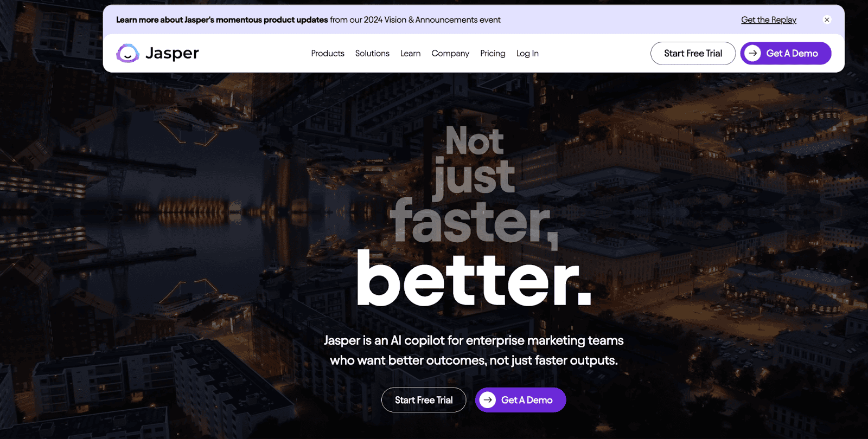Open the Solutions menu
Image resolution: width=868 pixels, height=439 pixels.
(372, 53)
